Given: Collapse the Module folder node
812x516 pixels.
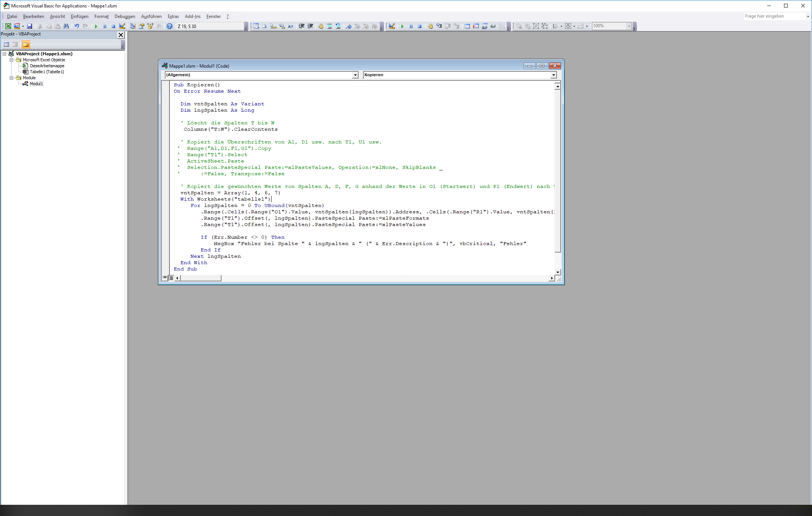Looking at the screenshot, I should click(x=11, y=78).
